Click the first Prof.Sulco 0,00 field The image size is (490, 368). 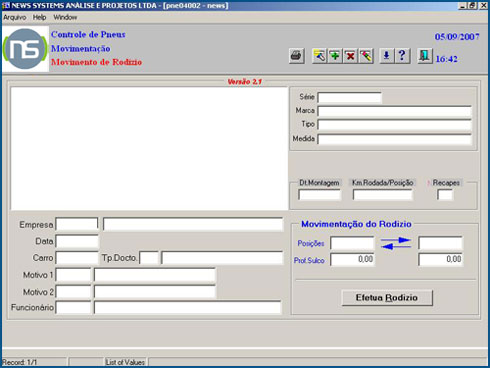point(352,259)
